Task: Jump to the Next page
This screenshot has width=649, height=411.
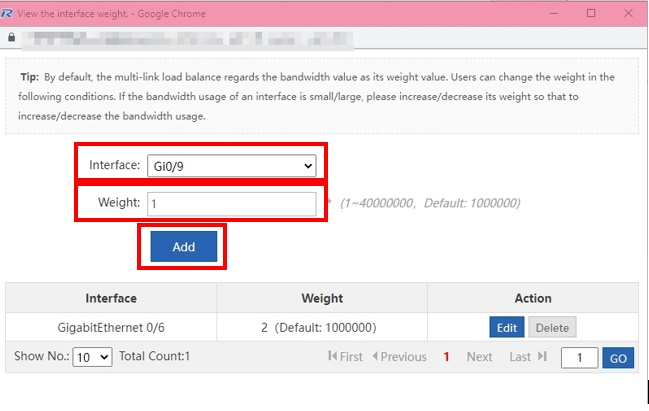Action: click(479, 357)
